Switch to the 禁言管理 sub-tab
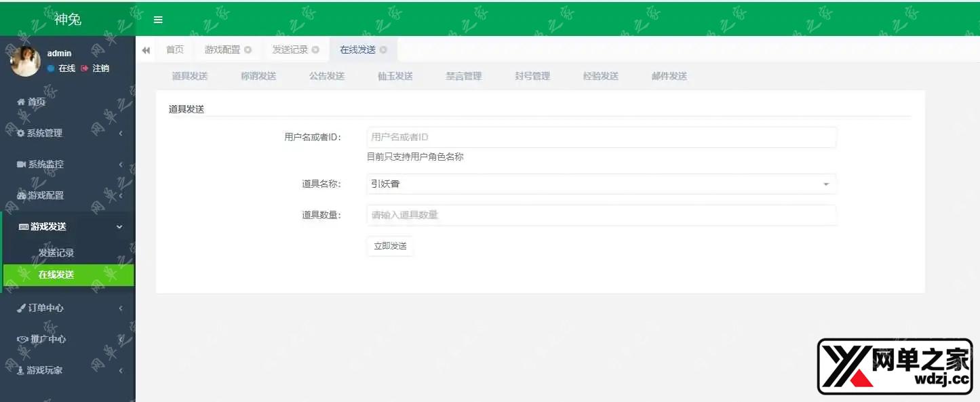The height and width of the screenshot is (402, 980). coord(463,77)
